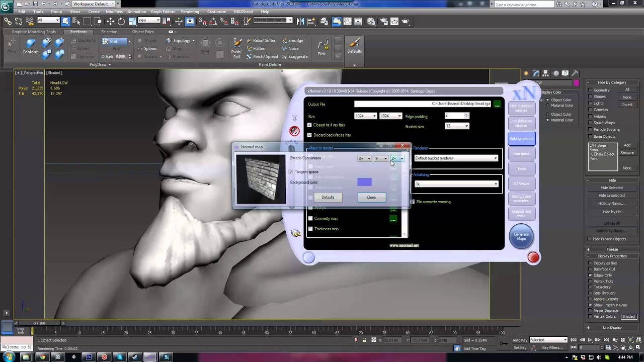Open the Y- swizzle coordinate dropdown

coord(381,158)
